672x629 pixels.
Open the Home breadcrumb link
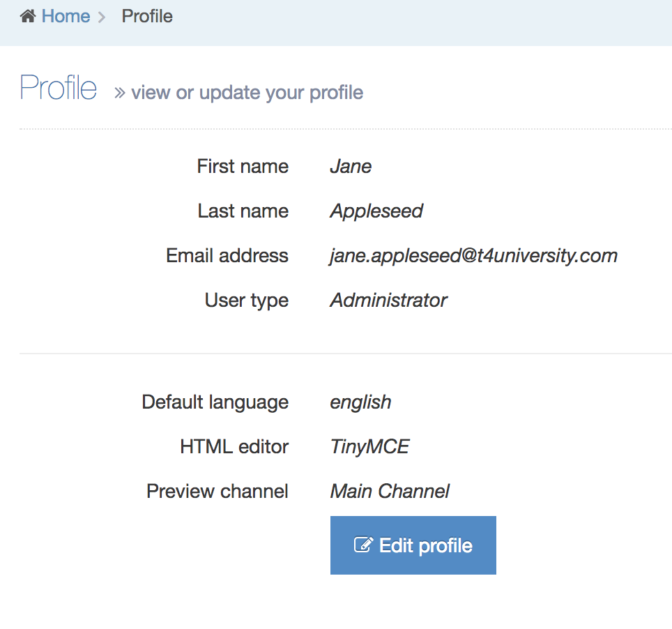coord(66,16)
